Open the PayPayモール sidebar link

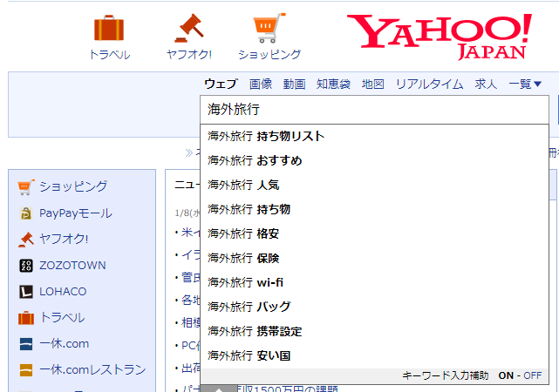pos(76,213)
